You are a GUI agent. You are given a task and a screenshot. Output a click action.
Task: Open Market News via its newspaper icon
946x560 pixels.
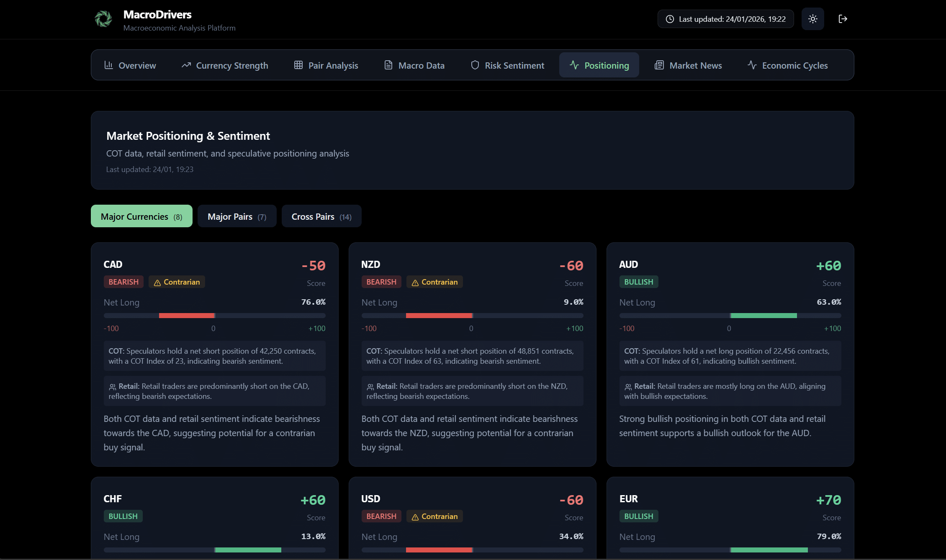click(x=659, y=65)
